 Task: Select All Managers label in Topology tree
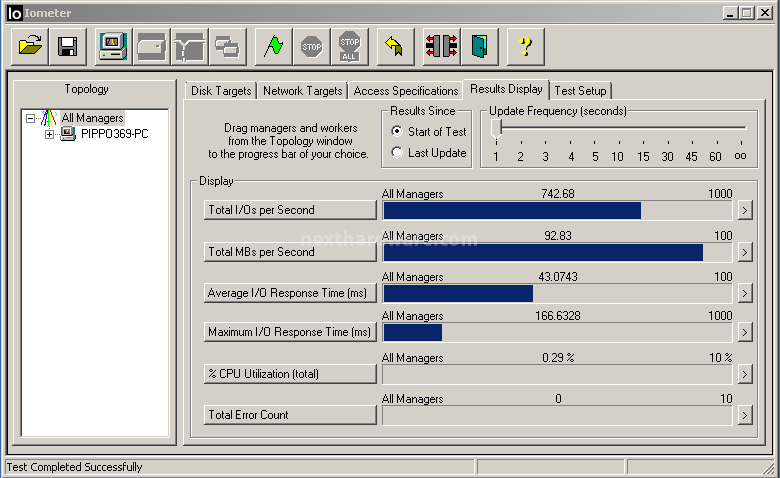93,118
